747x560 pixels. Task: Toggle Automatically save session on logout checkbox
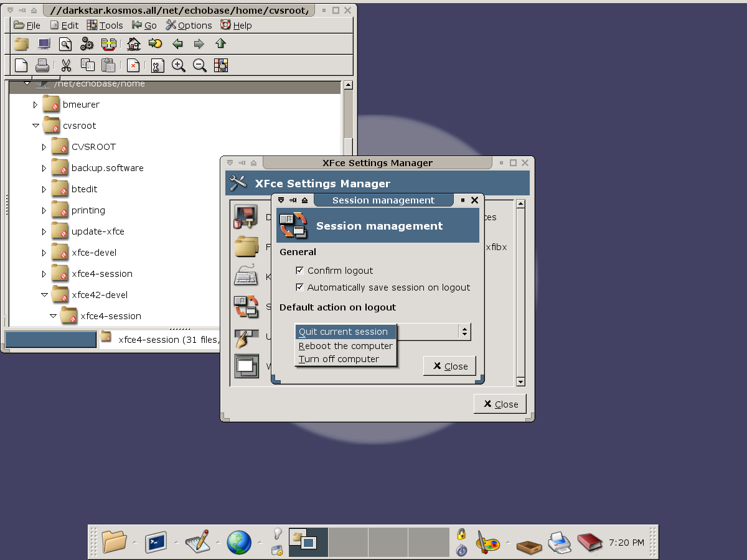pyautogui.click(x=300, y=287)
